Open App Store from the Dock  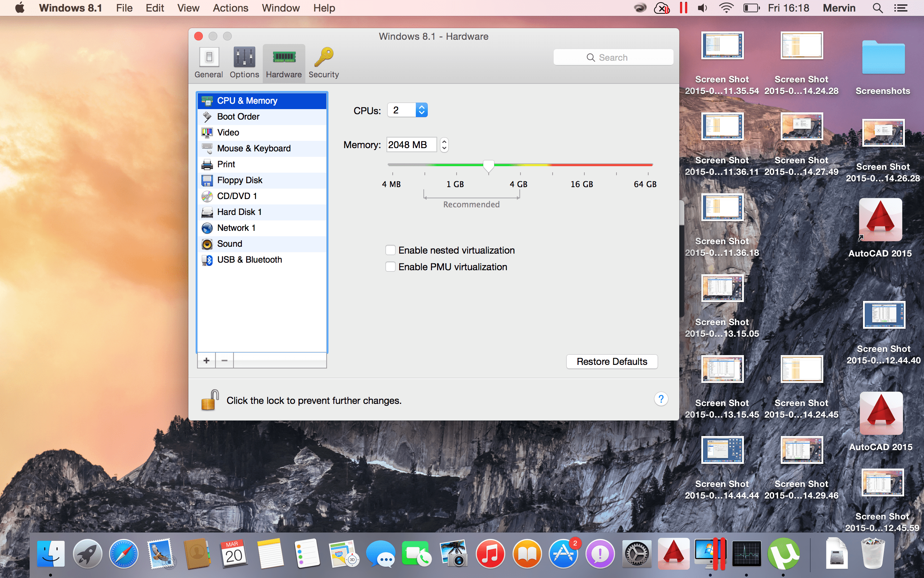[563, 553]
